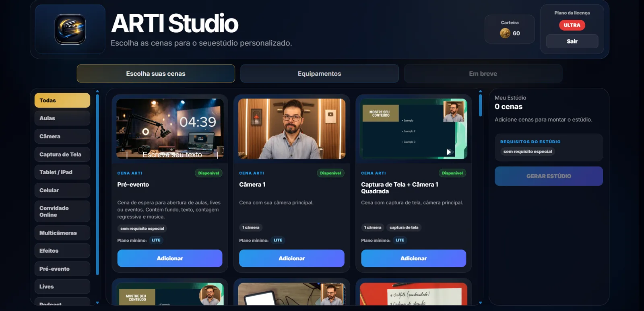This screenshot has height=311, width=644.
Task: Click the ARTI Studio clapperboard logo
Action: (70, 29)
